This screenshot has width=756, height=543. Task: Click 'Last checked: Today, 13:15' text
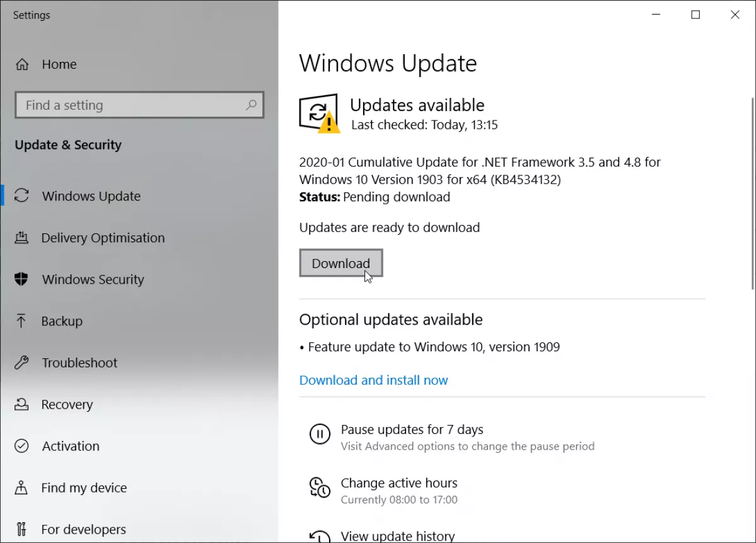(x=424, y=125)
